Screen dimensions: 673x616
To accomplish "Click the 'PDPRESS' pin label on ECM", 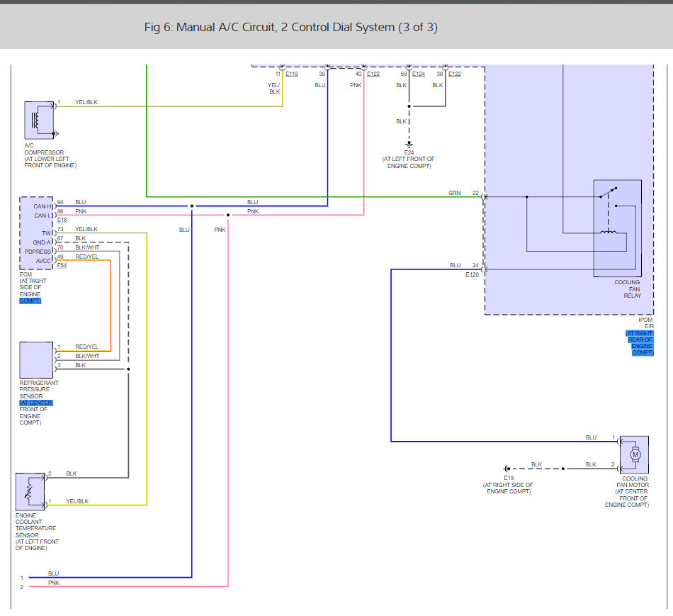I will pos(38,252).
